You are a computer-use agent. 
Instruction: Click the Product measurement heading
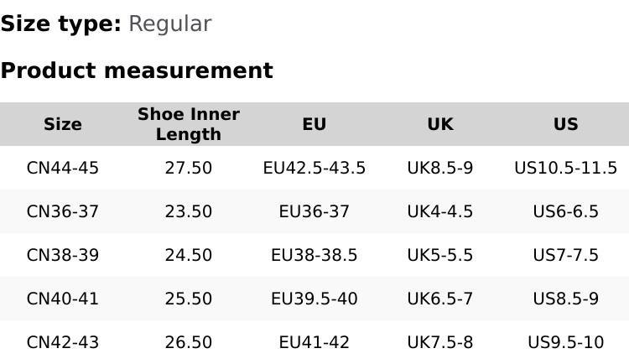pos(137,70)
